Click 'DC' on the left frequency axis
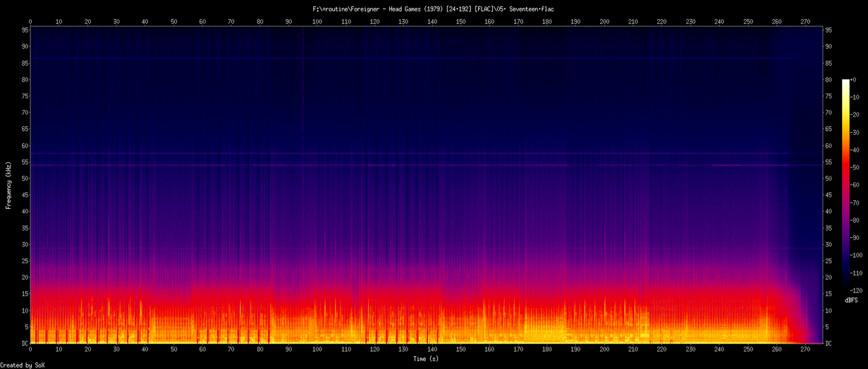 (24, 344)
